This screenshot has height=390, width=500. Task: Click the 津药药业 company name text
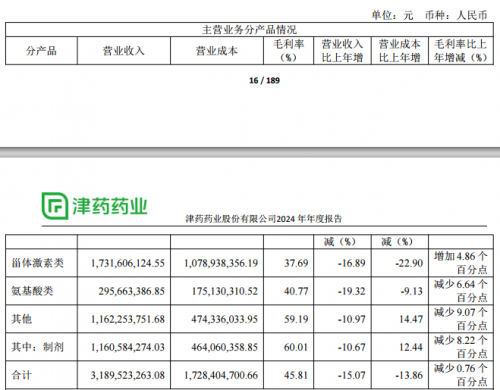(x=109, y=206)
